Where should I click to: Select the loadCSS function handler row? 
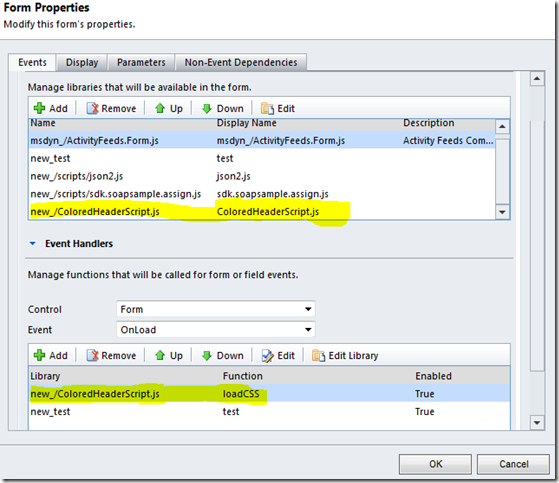(x=269, y=394)
